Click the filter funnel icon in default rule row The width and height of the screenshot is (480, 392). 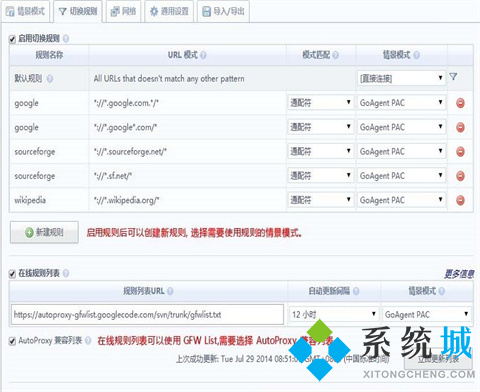click(x=453, y=77)
